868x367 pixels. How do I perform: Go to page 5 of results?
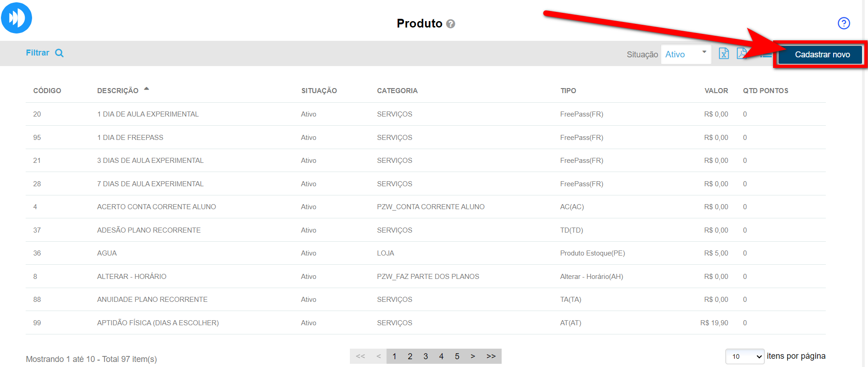coord(457,356)
